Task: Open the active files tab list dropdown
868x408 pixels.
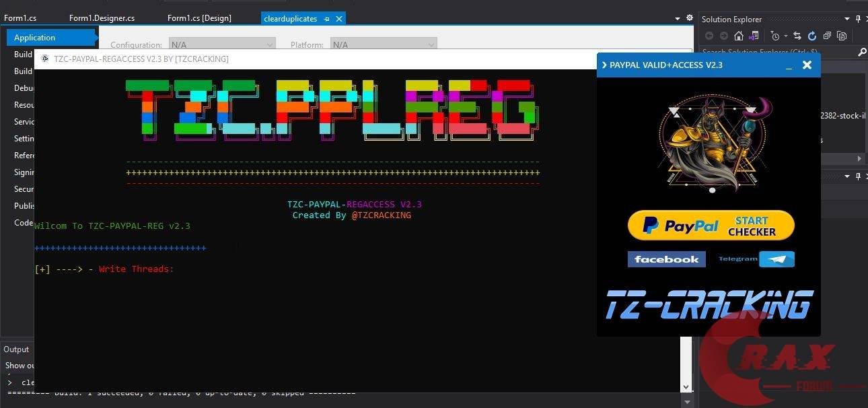Action: pos(678,19)
